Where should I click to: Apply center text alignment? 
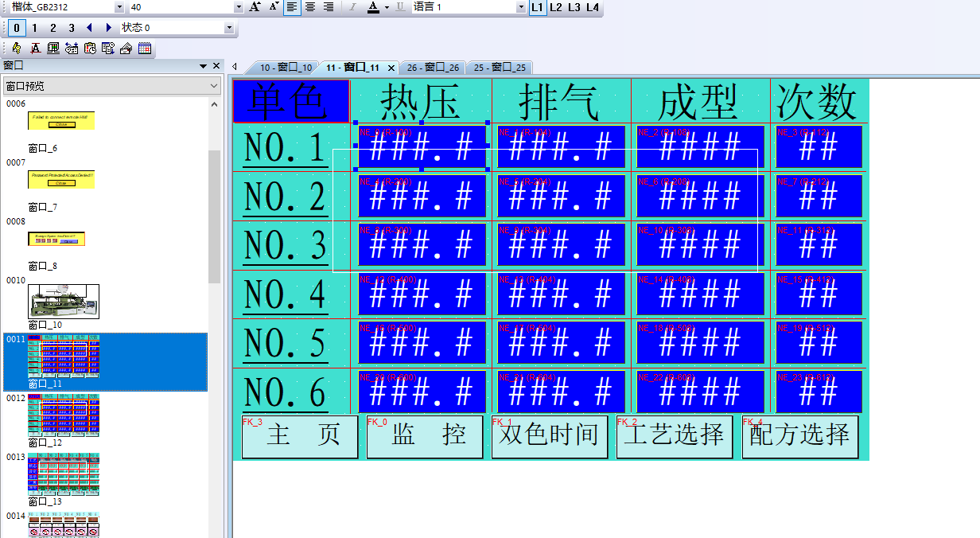tap(310, 7)
